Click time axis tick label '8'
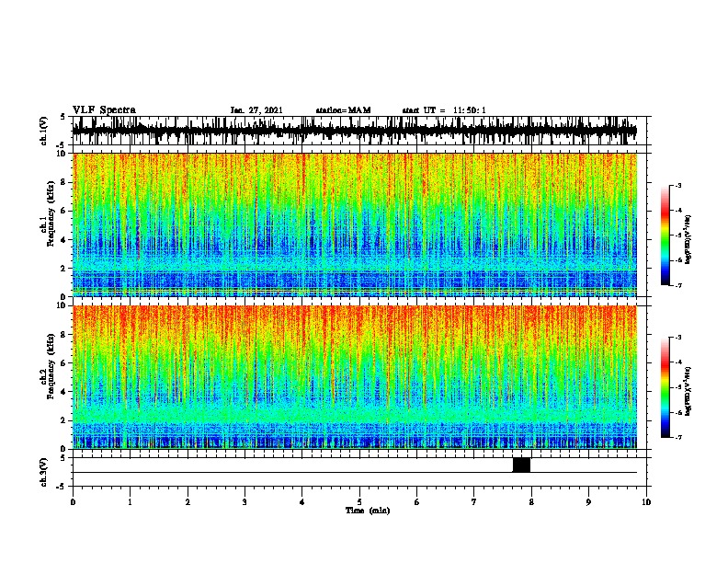This screenshot has height=563, width=728. (531, 502)
